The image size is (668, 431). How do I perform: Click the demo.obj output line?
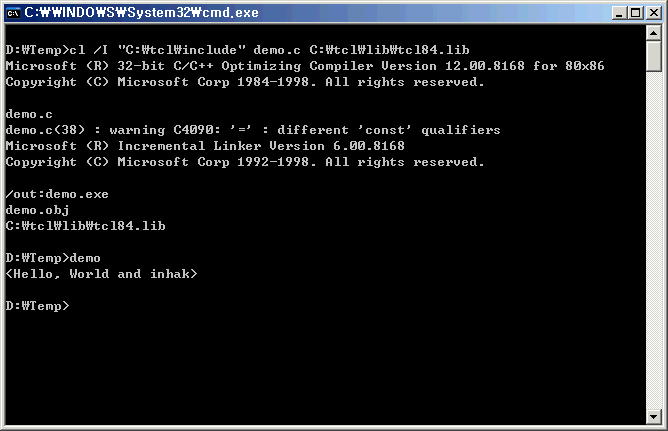pyautogui.click(x=37, y=210)
